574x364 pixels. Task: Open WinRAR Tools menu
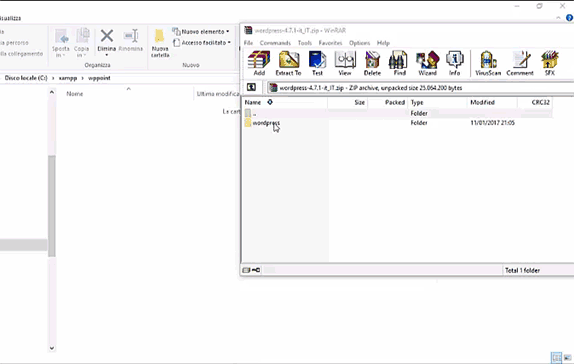point(305,43)
